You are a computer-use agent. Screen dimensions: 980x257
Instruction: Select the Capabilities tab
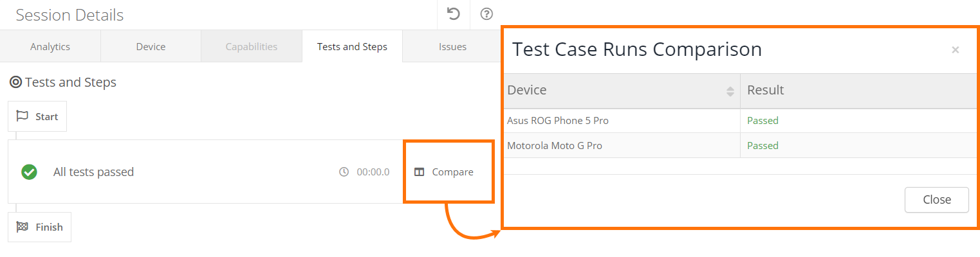coord(251,46)
